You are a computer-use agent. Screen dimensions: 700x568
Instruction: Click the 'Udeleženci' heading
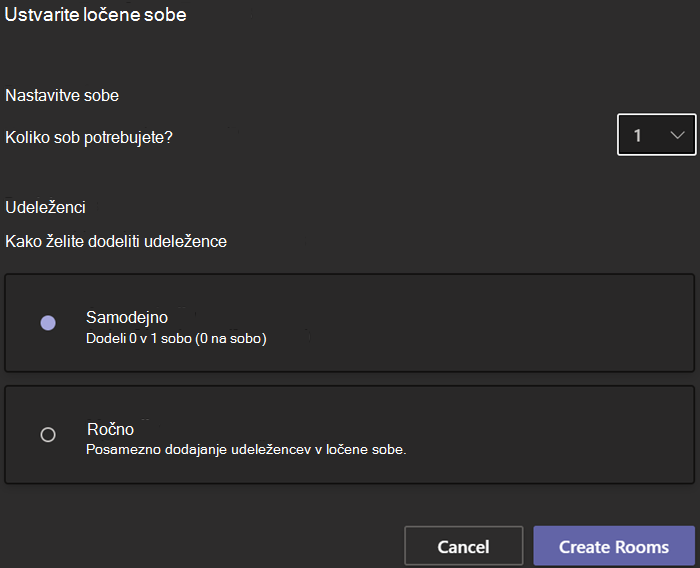coord(45,207)
